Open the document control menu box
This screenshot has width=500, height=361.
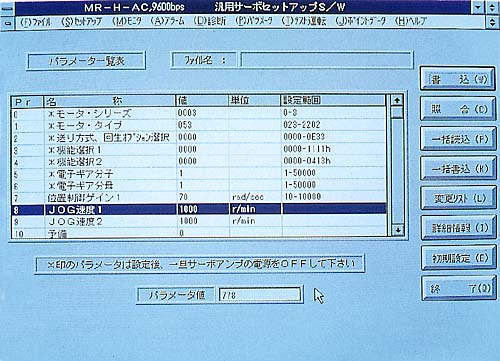point(8,23)
